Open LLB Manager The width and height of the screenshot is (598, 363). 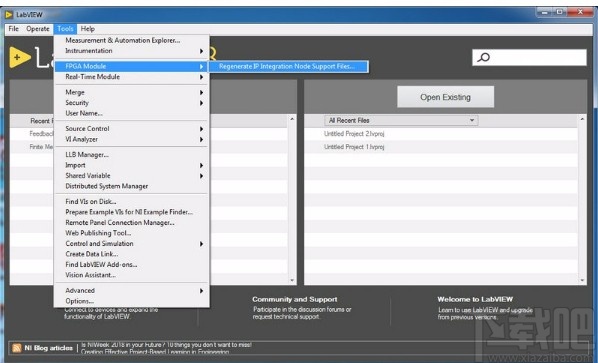click(132, 155)
